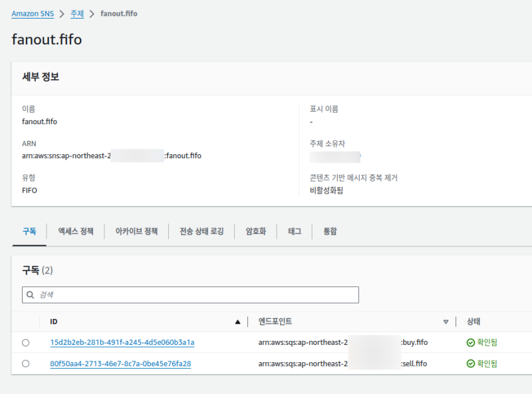
Task: Switch to the 아카이브 정책 tab
Action: click(x=136, y=231)
